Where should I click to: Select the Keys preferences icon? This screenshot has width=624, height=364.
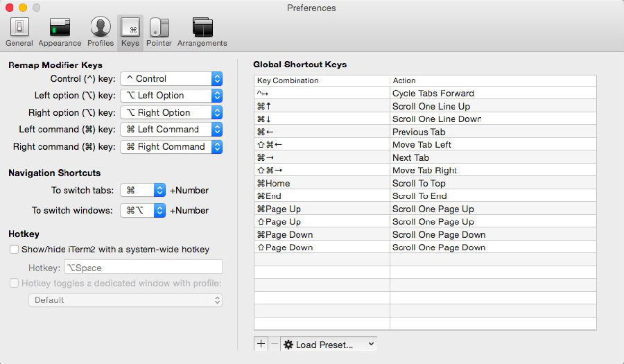coord(130,32)
